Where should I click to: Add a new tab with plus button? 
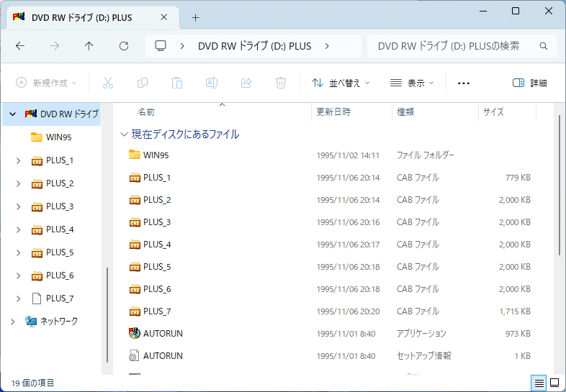[195, 17]
